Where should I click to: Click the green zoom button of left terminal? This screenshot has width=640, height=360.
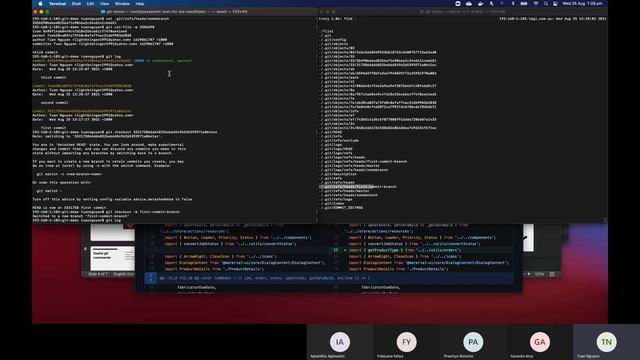pyautogui.click(x=47, y=12)
